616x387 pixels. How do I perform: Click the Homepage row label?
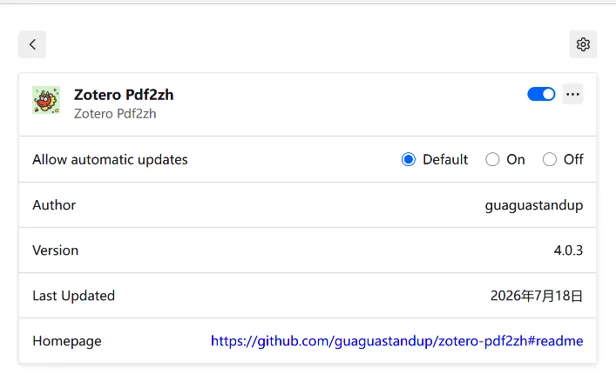(67, 341)
